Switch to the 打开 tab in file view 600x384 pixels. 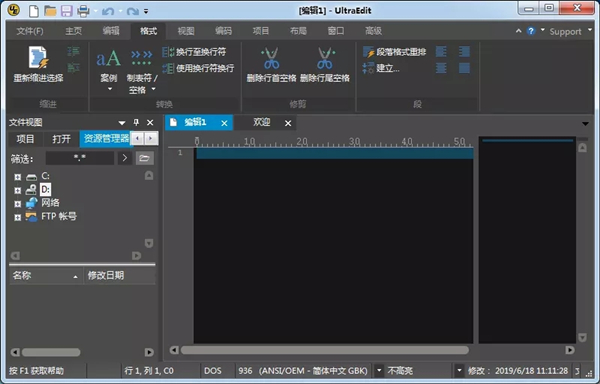coord(61,139)
